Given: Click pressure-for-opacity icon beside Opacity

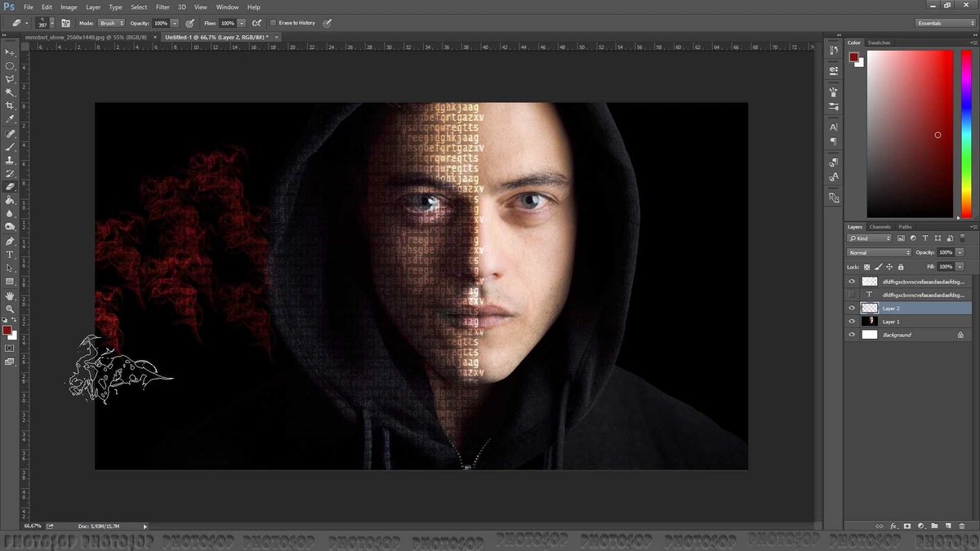Looking at the screenshot, I should tap(189, 23).
